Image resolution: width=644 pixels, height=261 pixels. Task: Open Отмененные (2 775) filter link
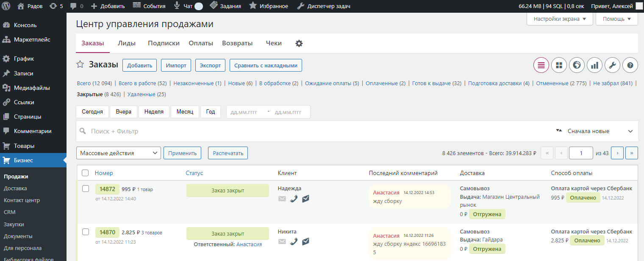561,83
